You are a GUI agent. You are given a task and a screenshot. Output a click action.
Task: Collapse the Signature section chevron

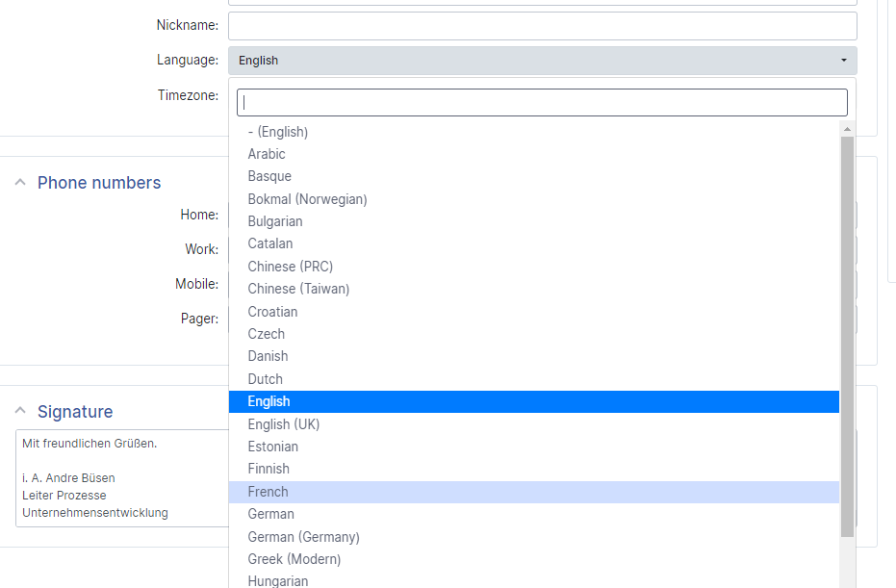pyautogui.click(x=20, y=411)
